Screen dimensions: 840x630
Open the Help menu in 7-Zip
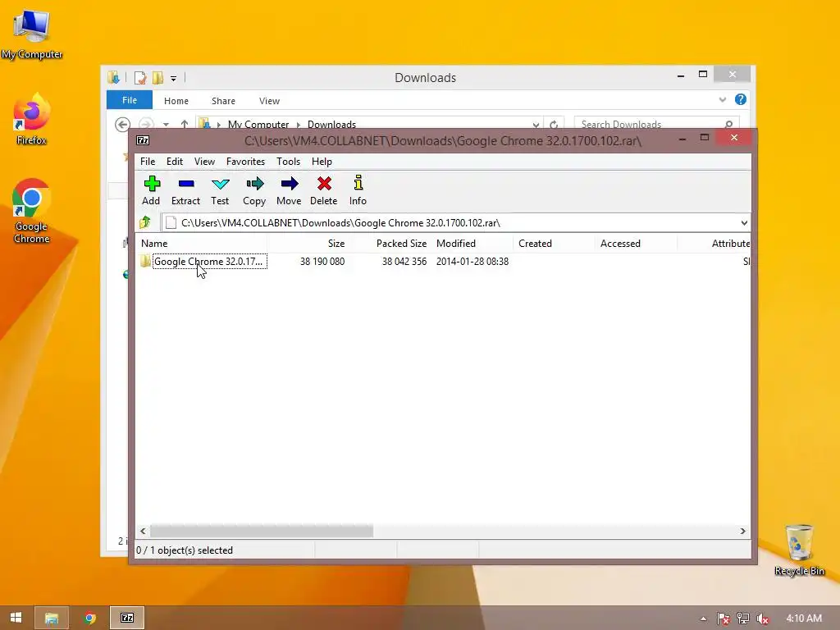point(322,162)
